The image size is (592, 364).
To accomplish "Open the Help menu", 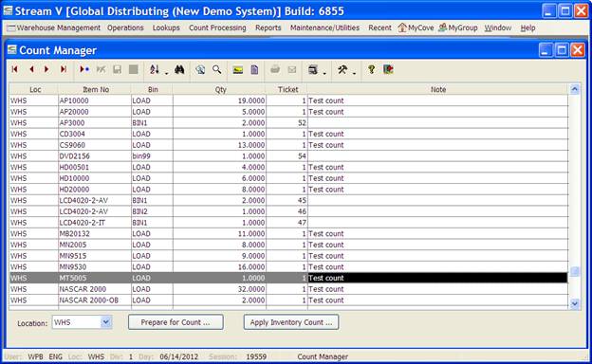I will tap(527, 27).
